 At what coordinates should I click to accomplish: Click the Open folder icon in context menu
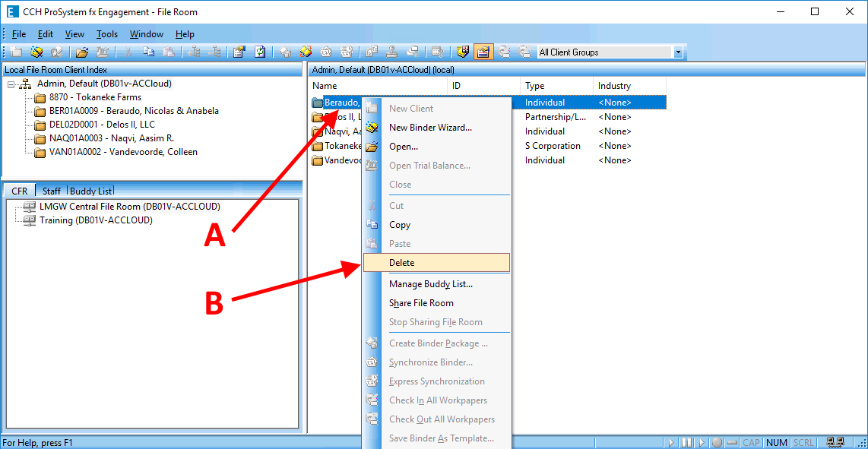tap(372, 147)
